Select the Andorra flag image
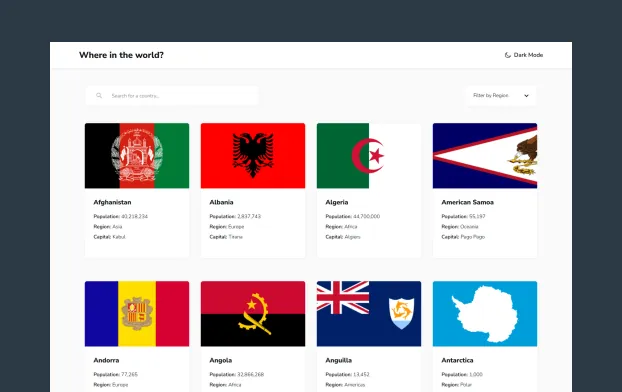Image resolution: width=622 pixels, height=392 pixels. (x=137, y=314)
